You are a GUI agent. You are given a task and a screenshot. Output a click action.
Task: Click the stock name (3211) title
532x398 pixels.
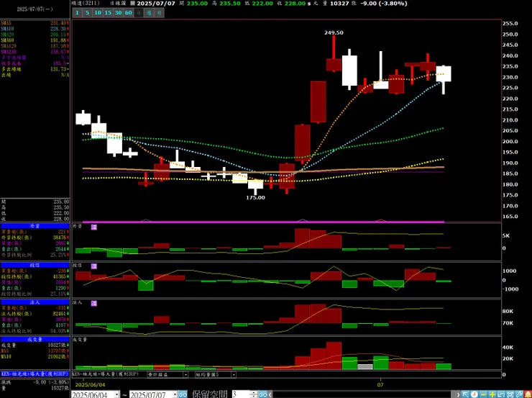(86, 4)
